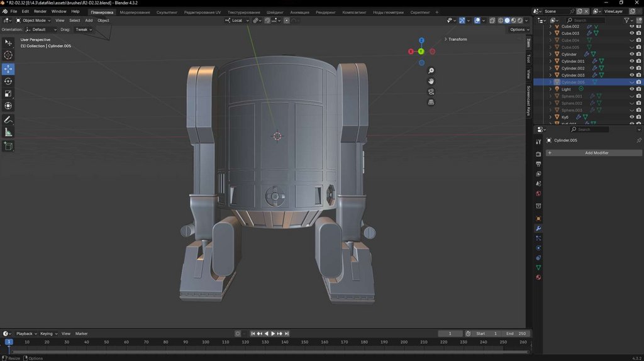Select the Rotate tool in the viewport toolbar
Image resolution: width=644 pixels, height=361 pixels.
pos(8,81)
